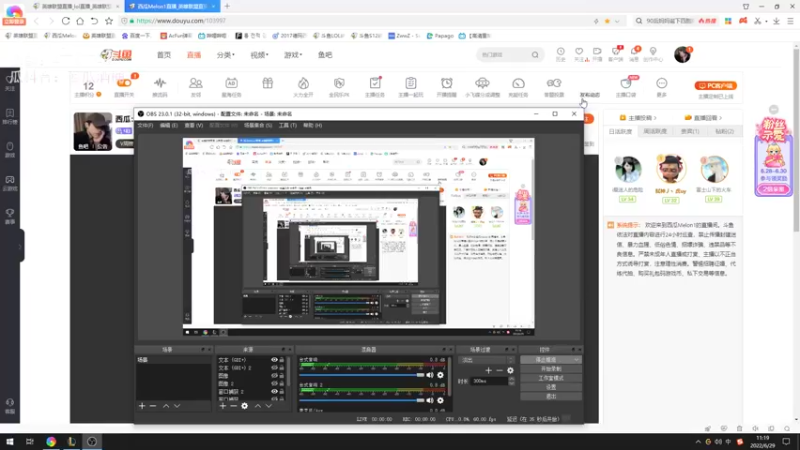Expand the 分类 dropdown in Douyu nav
This screenshot has width=800, height=450.
(226, 55)
